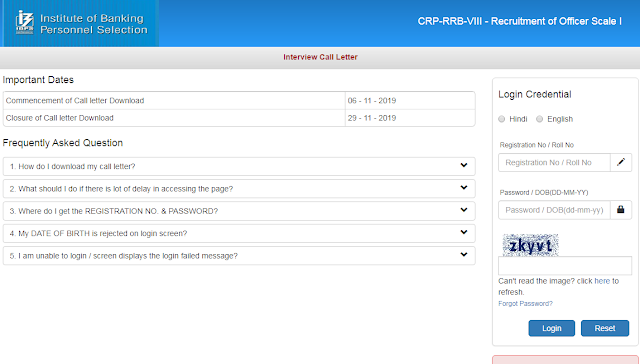Click the CRP-RRB-VIII Recruitment of Officer Scale I title
Viewport: 640px width, 364px height.
tap(520, 21)
